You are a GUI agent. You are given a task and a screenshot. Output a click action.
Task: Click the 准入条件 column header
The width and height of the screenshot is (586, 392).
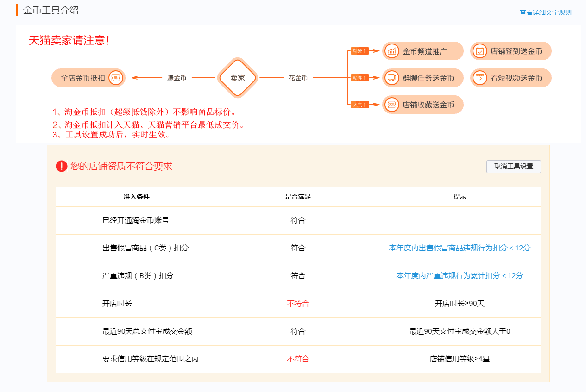tap(137, 197)
